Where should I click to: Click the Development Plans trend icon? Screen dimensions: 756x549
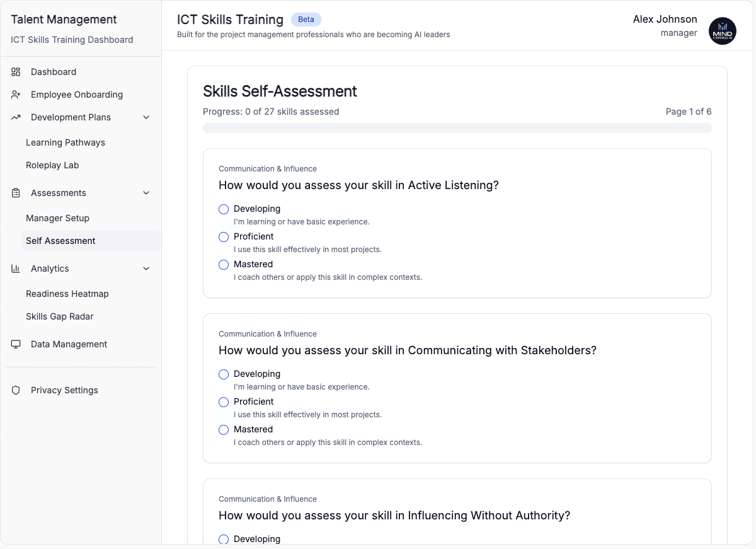coord(16,117)
